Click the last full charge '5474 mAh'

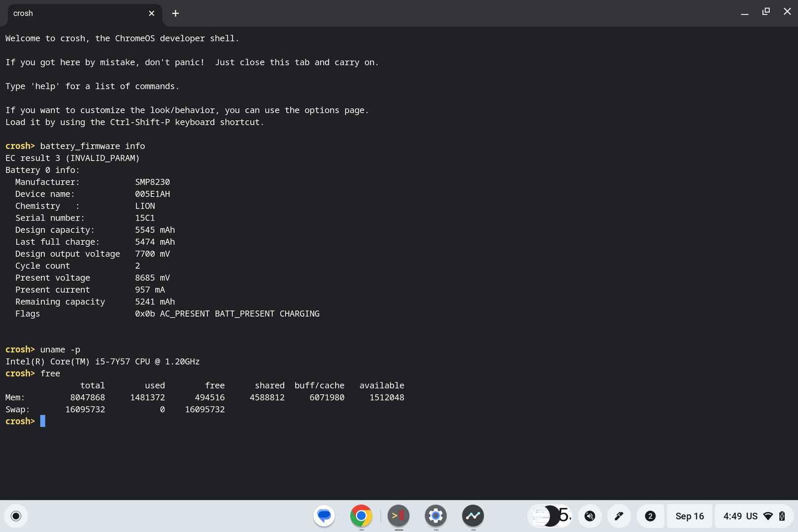tap(155, 242)
